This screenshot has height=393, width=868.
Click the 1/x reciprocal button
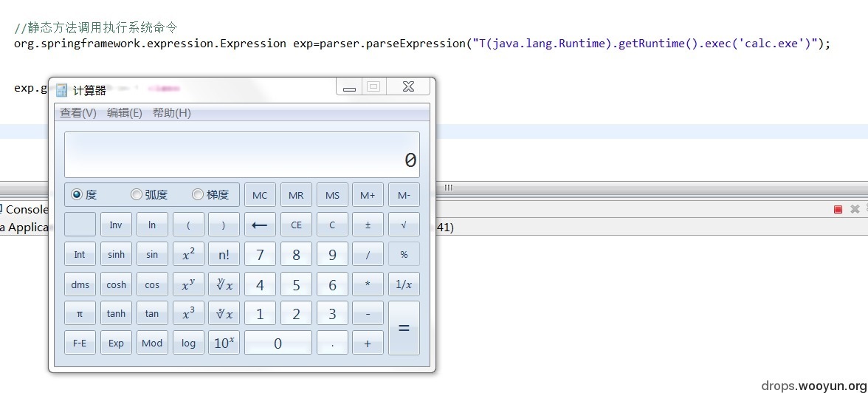click(x=404, y=284)
